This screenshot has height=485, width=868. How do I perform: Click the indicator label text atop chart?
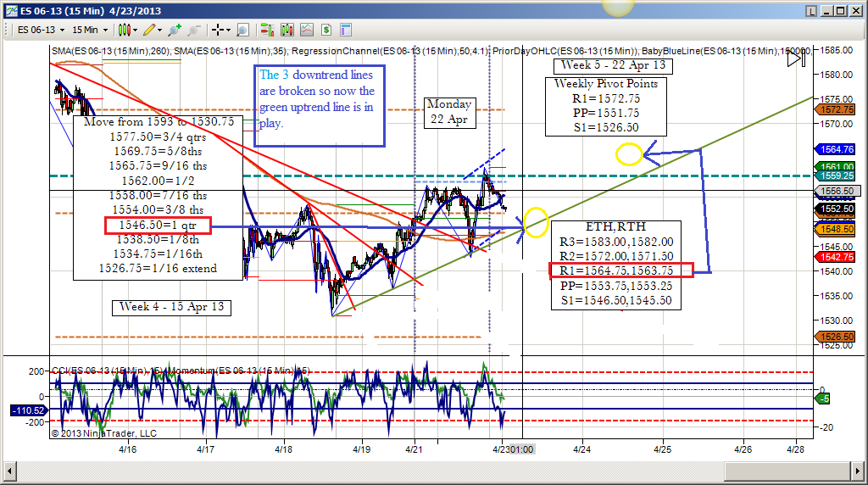[x=431, y=51]
